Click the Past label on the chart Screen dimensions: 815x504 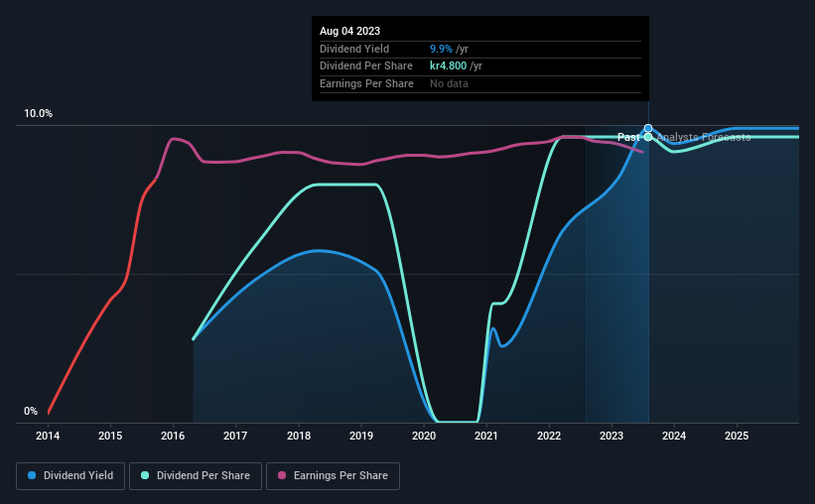point(628,137)
